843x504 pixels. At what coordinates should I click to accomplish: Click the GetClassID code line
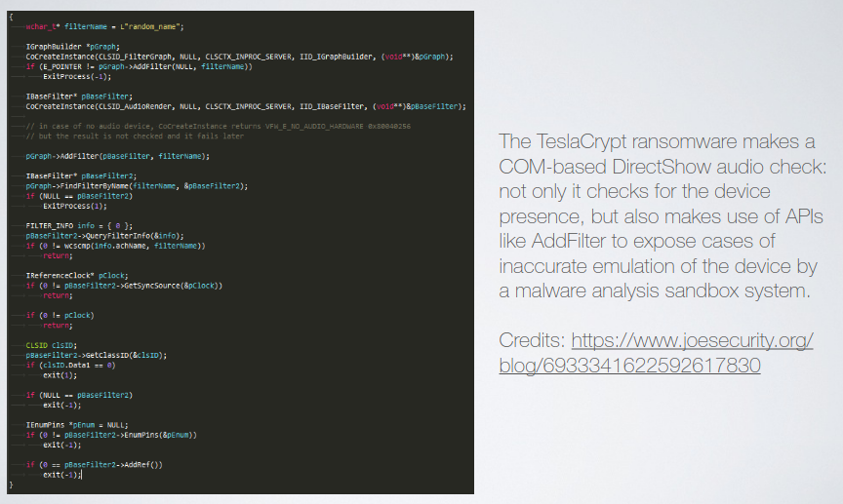[97, 356]
